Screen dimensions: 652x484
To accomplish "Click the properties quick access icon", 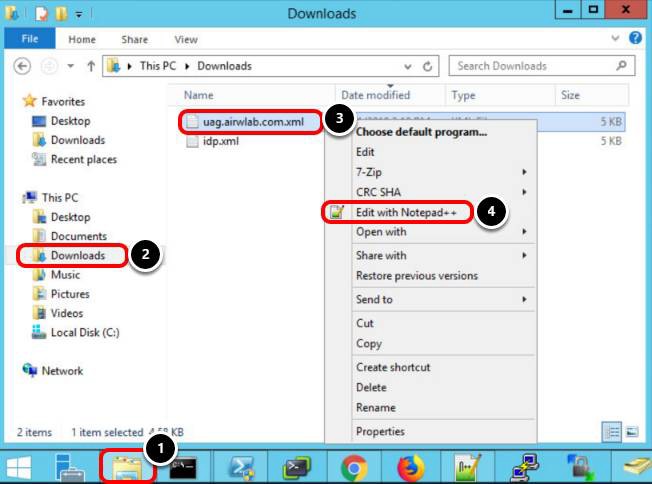I will coord(41,13).
